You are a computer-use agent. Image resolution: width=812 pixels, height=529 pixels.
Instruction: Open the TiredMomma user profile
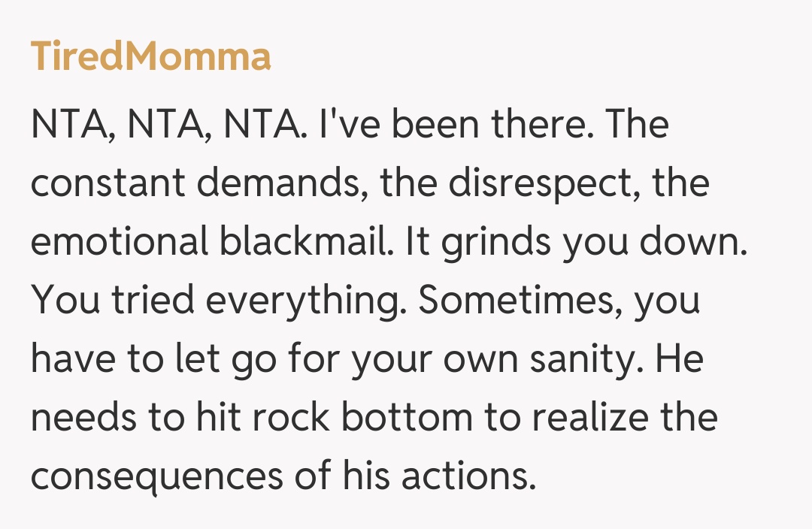[x=150, y=57]
